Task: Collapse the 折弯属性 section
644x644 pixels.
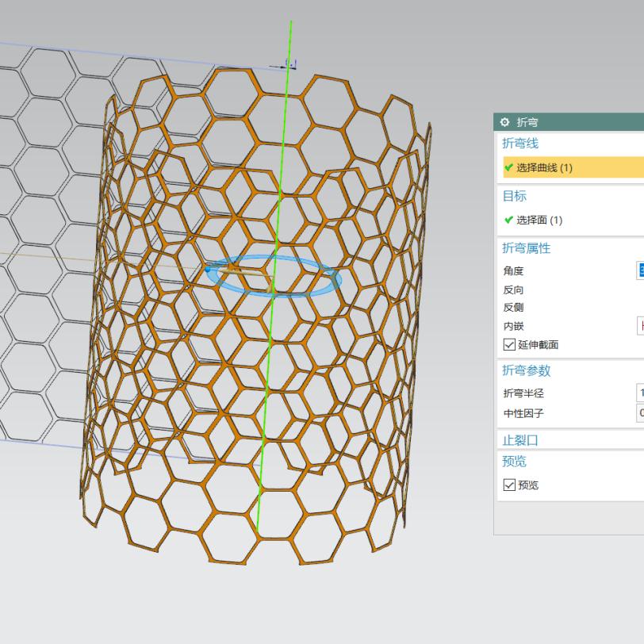Action: pyautogui.click(x=526, y=248)
